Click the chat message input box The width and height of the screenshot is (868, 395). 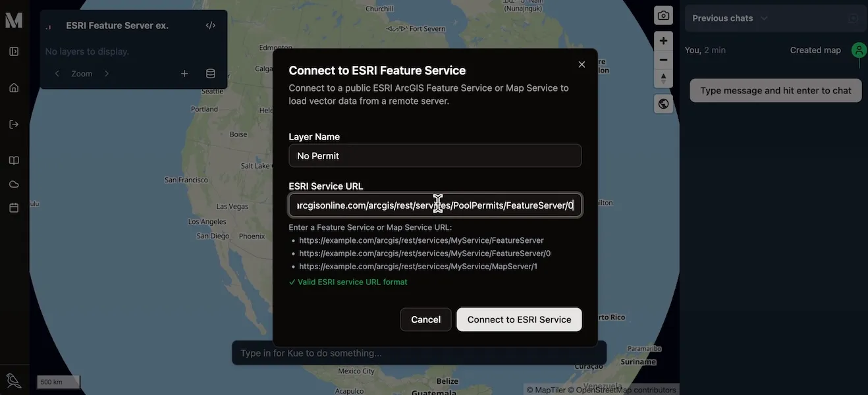pos(776,91)
